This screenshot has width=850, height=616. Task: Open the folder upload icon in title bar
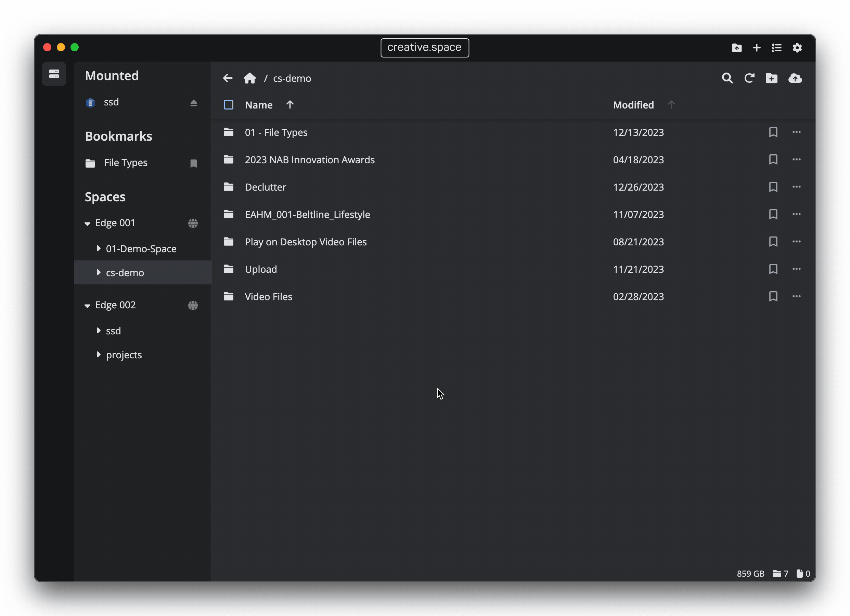[737, 48]
